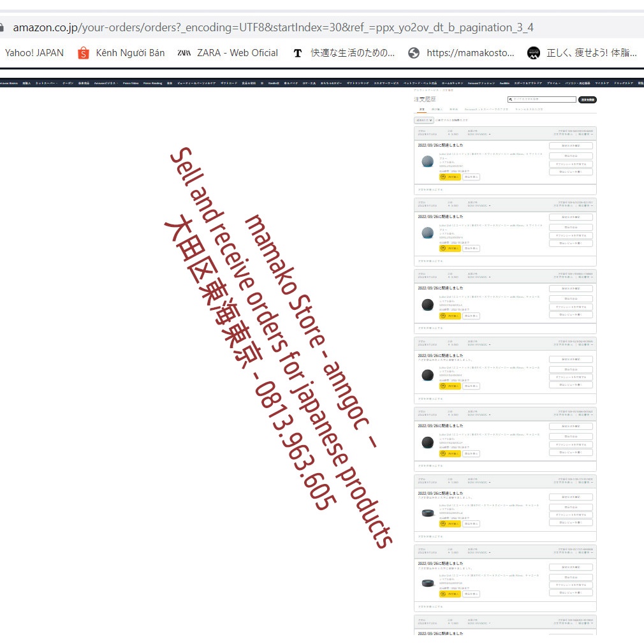Open the cancelled orders tab キャンセルされた注文

click(x=529, y=110)
